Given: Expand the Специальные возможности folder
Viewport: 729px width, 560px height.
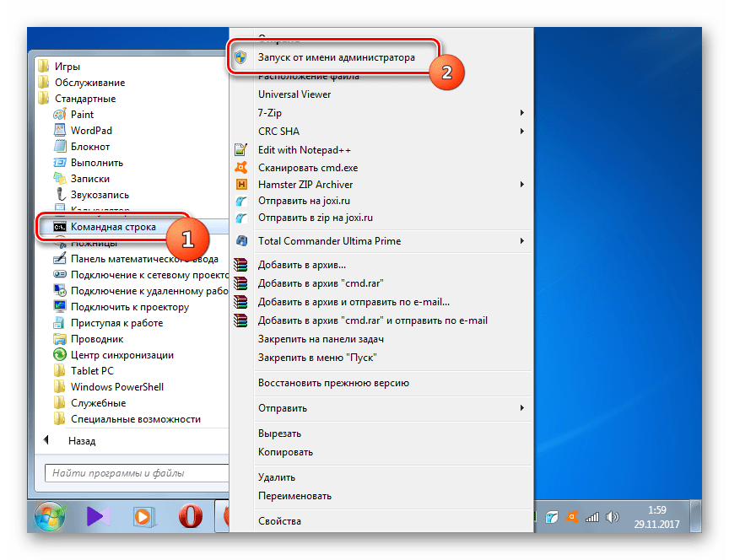Looking at the screenshot, I should click(x=127, y=419).
